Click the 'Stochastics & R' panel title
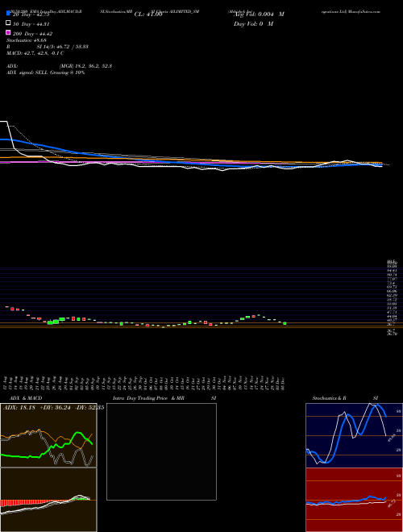Screen dimensions: 403x532 330,398
